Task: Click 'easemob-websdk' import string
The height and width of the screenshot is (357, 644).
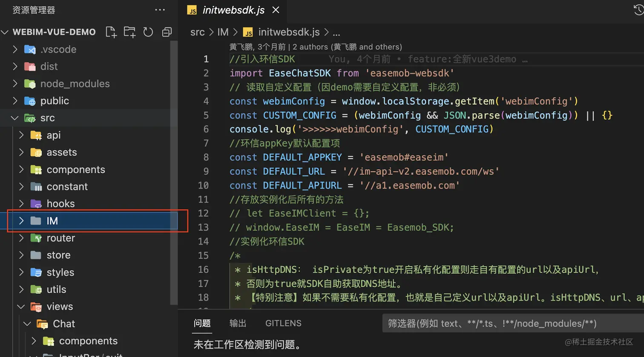Action: [410, 73]
